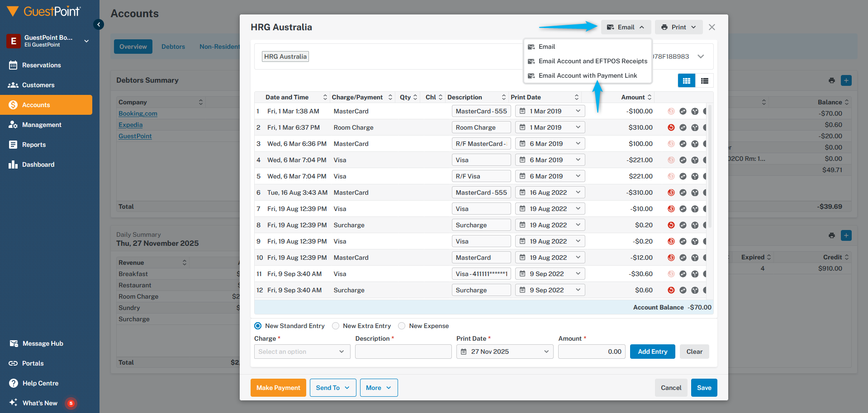Open the Charge select dropdown
Viewport: 868px width, 413px height.
pos(302,352)
